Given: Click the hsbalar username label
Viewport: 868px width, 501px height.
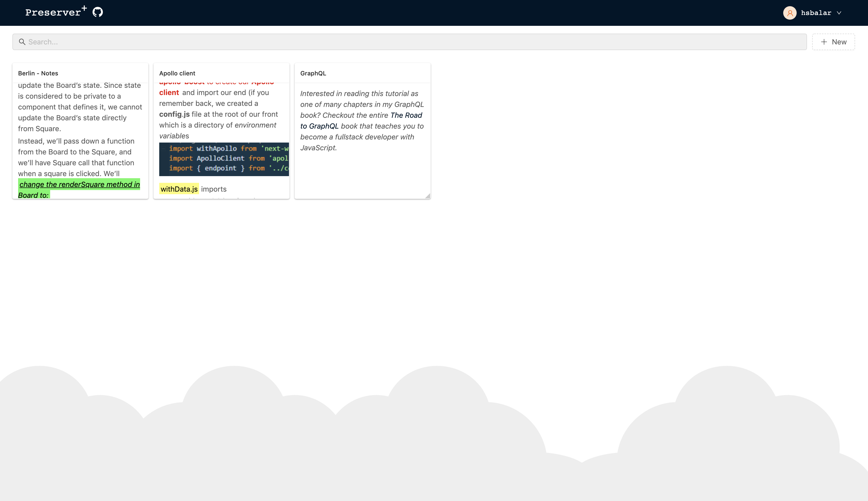Looking at the screenshot, I should 816,13.
